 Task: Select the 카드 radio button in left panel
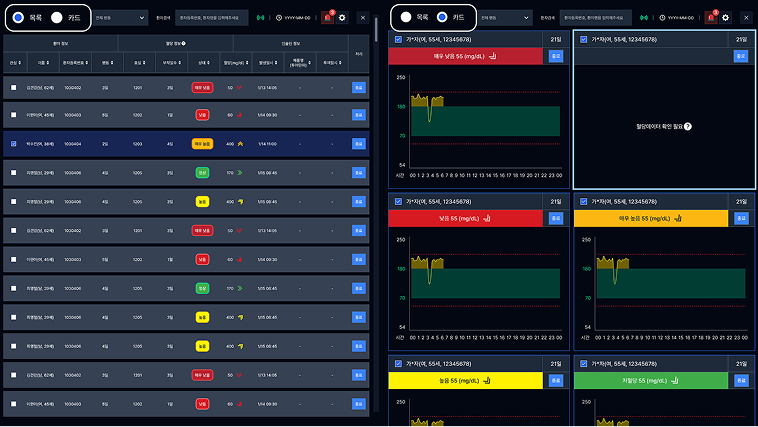pos(57,17)
